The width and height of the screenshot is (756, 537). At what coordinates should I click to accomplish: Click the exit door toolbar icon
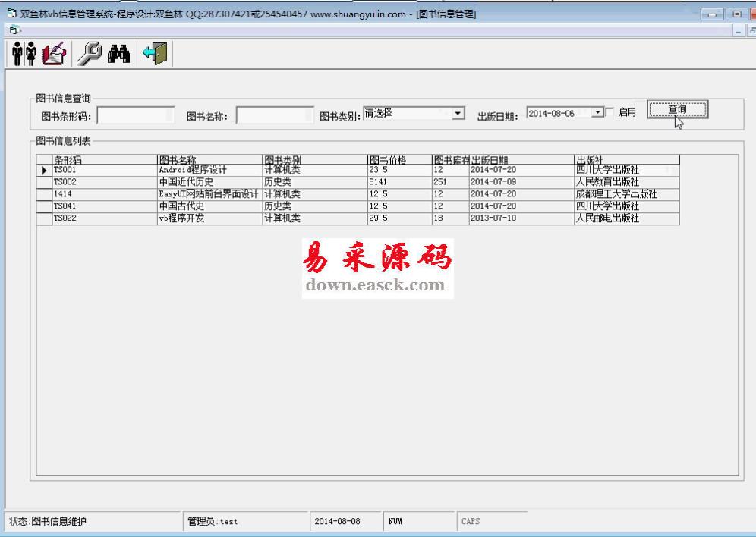[x=158, y=53]
